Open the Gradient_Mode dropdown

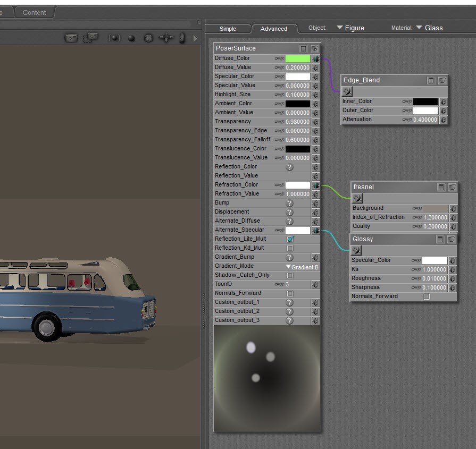pyautogui.click(x=302, y=267)
